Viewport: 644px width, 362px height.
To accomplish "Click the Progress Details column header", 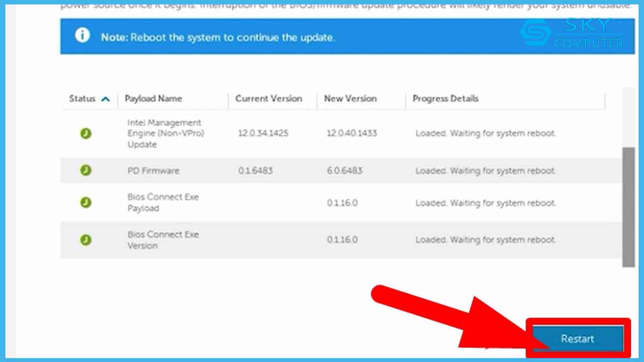I will [x=445, y=99].
